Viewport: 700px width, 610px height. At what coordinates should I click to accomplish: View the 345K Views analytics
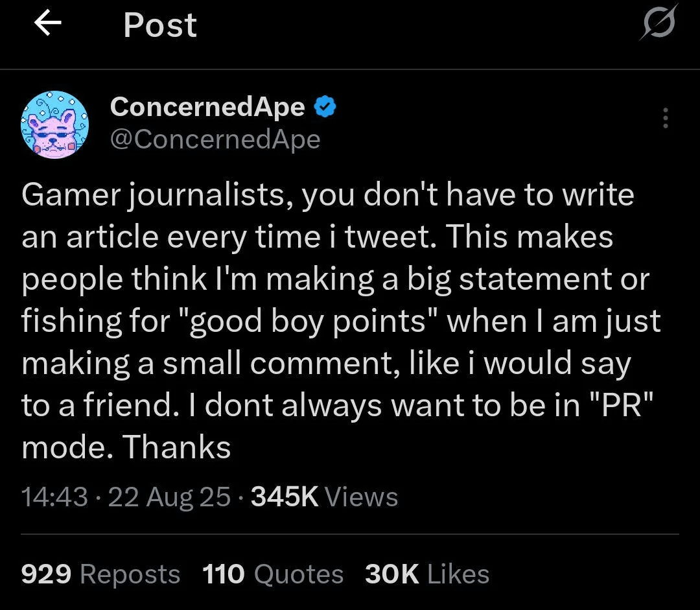324,497
